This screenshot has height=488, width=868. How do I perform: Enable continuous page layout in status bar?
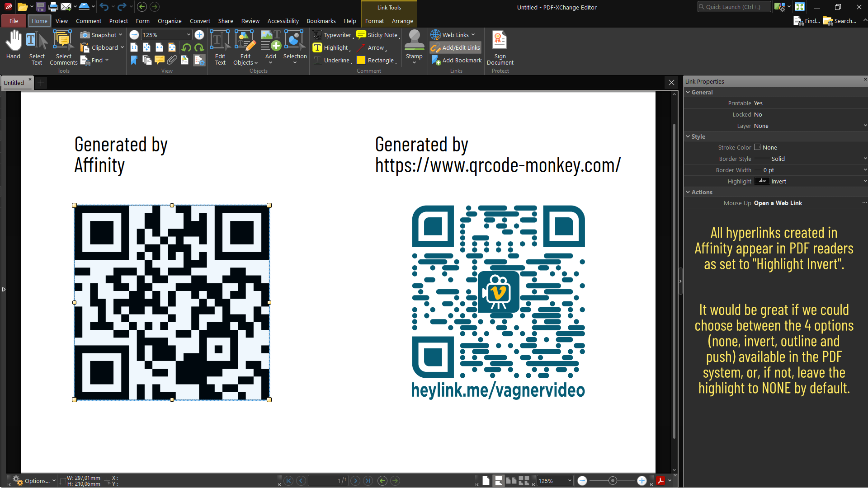[499, 481]
